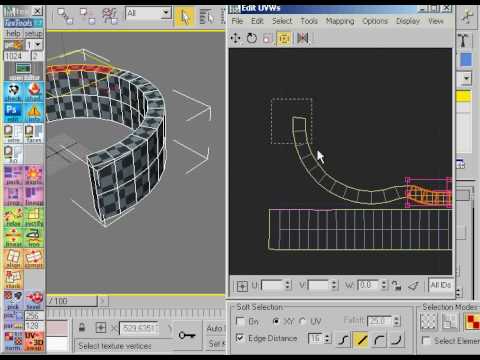Click the TexTools relax icon
The image size is (480, 360).
13,217
